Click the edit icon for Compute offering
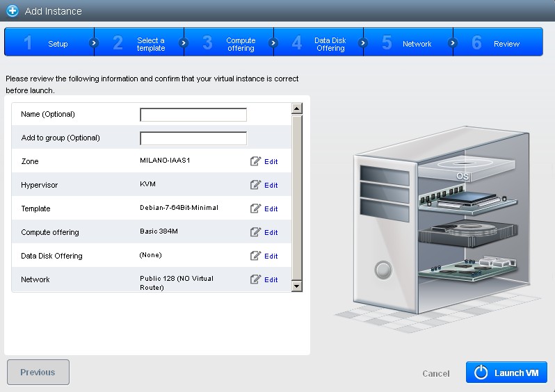Image resolution: width=555 pixels, height=392 pixels. click(255, 232)
